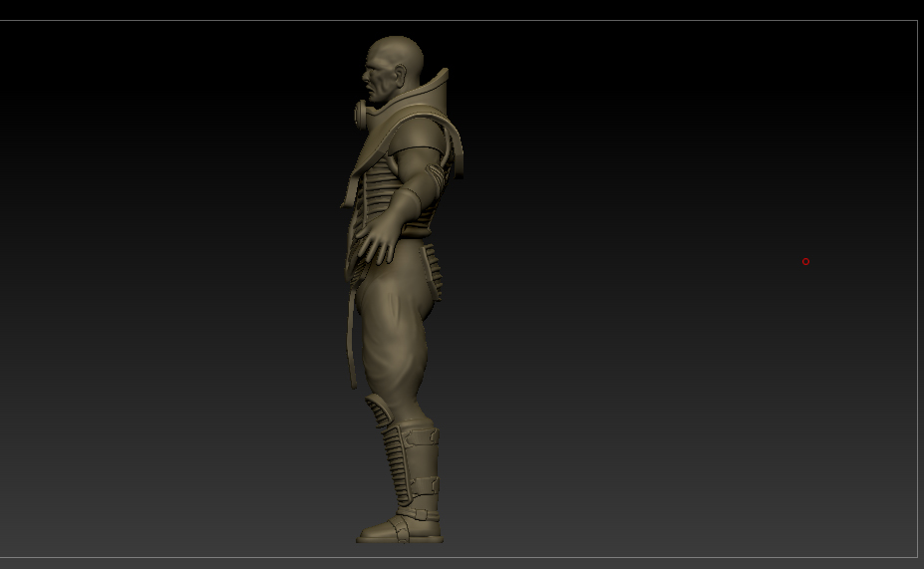924x569 pixels.
Task: Click the bare upper arm of the model
Action: 417,166
